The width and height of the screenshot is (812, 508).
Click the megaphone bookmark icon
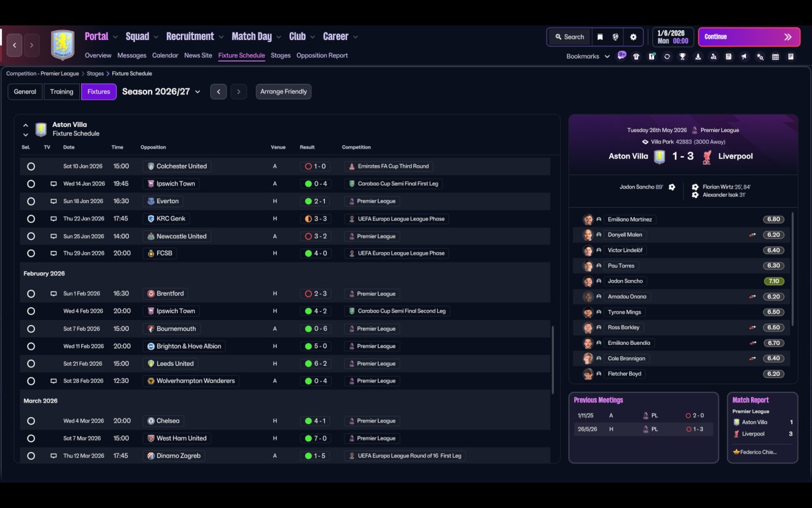[x=744, y=57]
